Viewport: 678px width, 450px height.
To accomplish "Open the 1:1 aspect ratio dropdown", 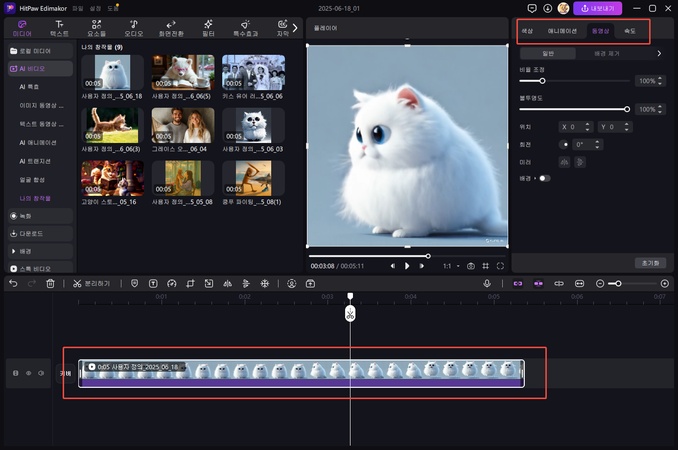I will click(x=449, y=266).
